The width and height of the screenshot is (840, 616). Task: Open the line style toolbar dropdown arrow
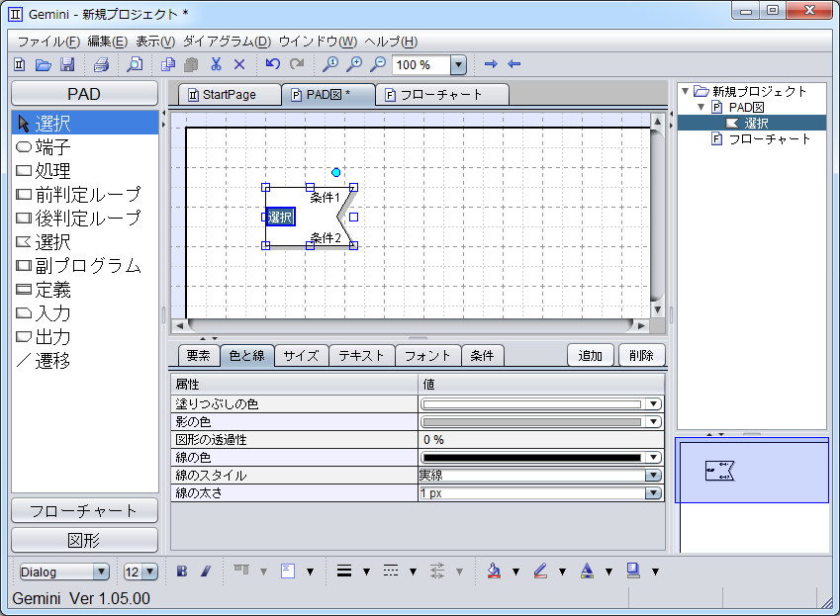(x=413, y=572)
